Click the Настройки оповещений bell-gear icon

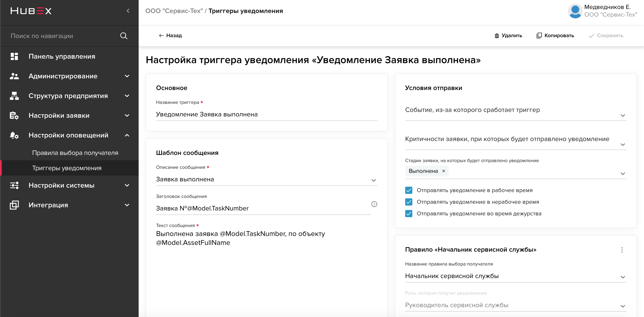point(14,135)
